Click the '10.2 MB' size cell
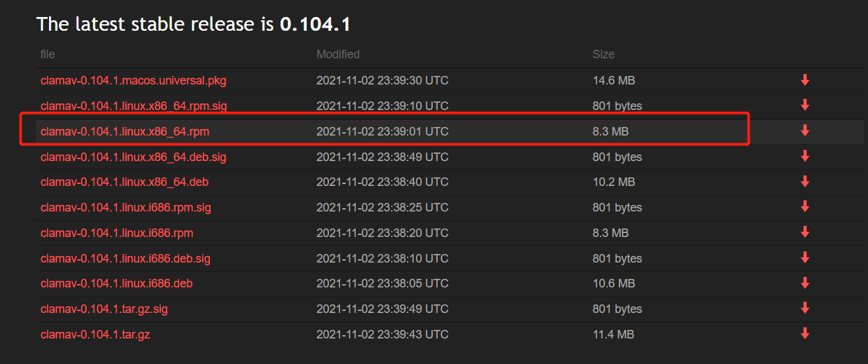The image size is (868, 364). (x=614, y=182)
